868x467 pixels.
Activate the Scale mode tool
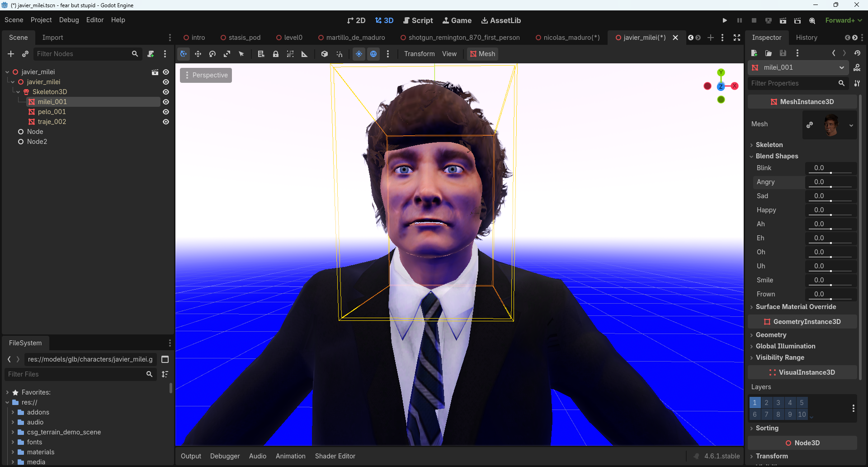pos(227,54)
